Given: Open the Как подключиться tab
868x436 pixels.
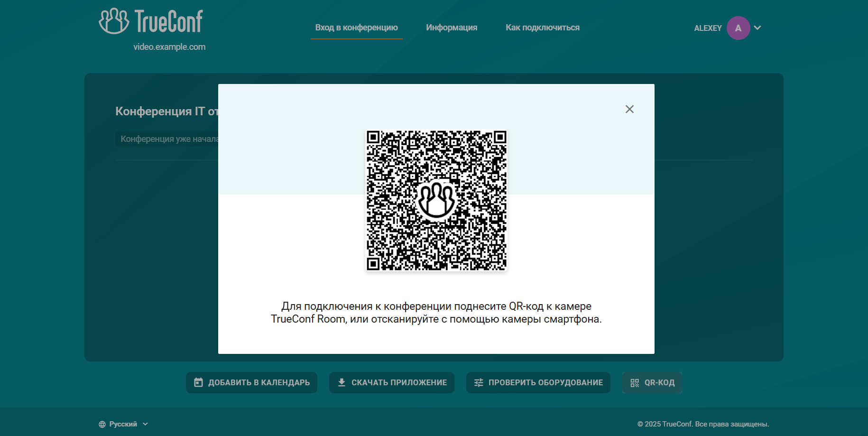Looking at the screenshot, I should coord(542,28).
